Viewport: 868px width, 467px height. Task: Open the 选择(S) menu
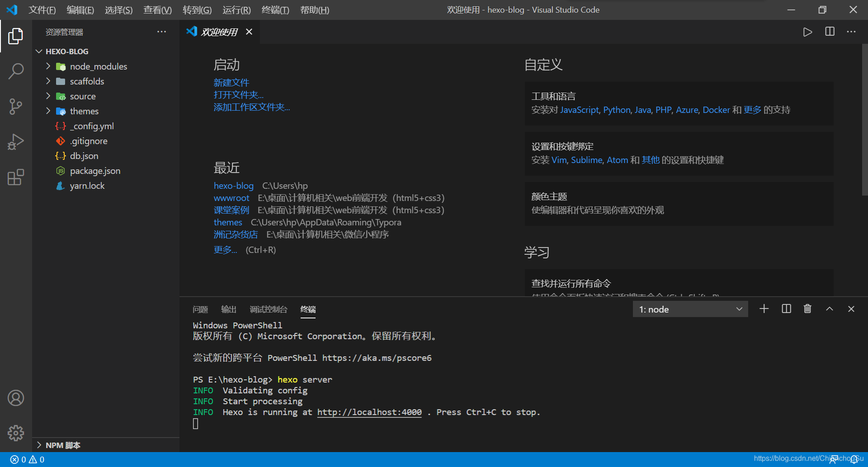tap(118, 10)
